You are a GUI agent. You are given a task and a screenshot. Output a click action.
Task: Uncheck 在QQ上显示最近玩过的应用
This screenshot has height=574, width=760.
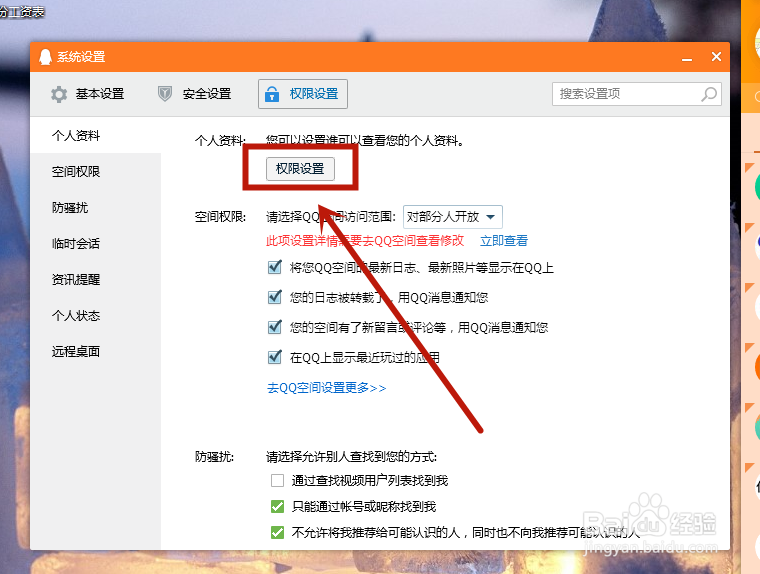(x=275, y=357)
